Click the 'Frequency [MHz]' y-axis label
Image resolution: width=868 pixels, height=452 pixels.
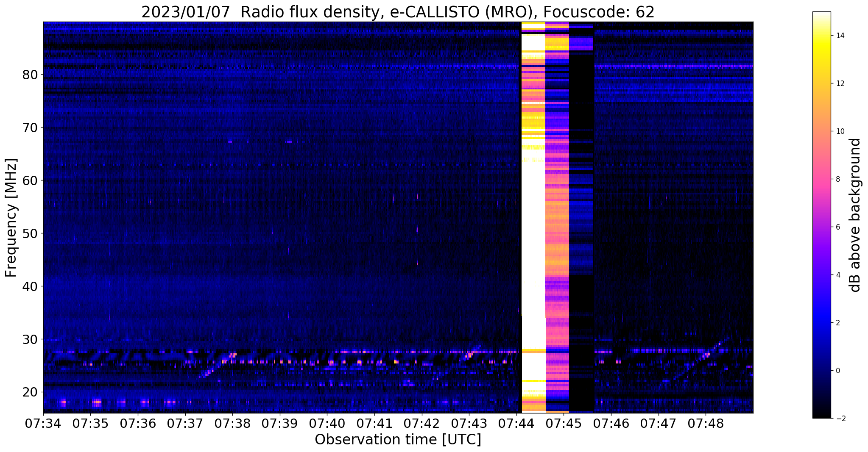pyautogui.click(x=11, y=218)
